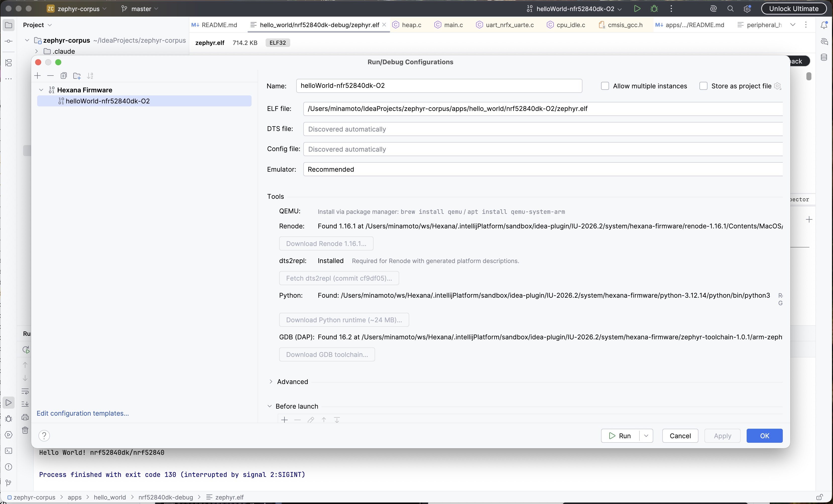Click the Debug bug icon in top toolbar

(654, 9)
